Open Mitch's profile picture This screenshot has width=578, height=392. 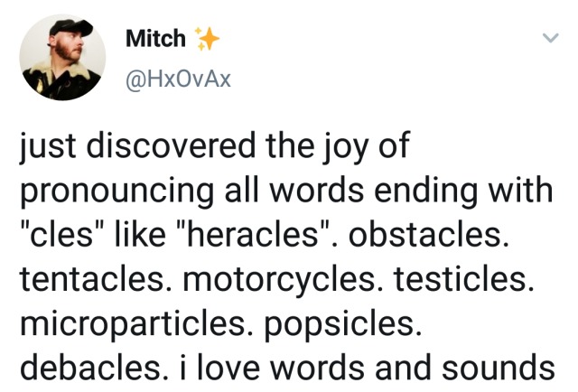tap(60, 57)
